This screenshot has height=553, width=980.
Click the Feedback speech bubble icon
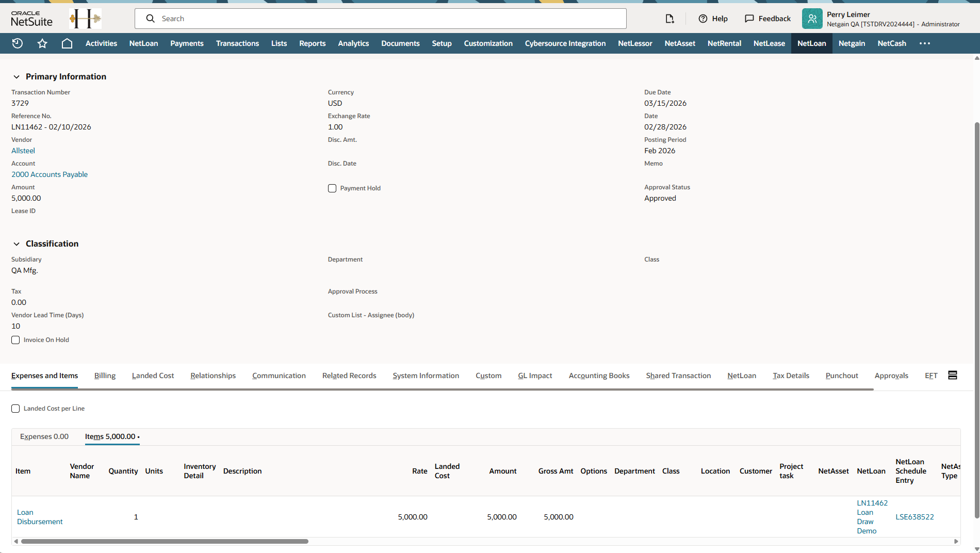(x=749, y=19)
